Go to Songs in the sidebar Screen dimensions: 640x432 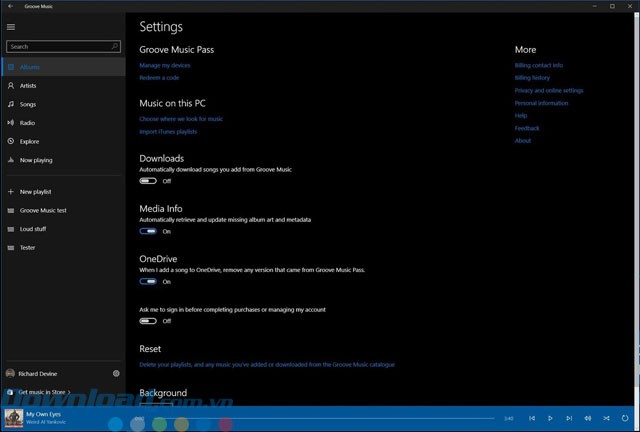28,104
